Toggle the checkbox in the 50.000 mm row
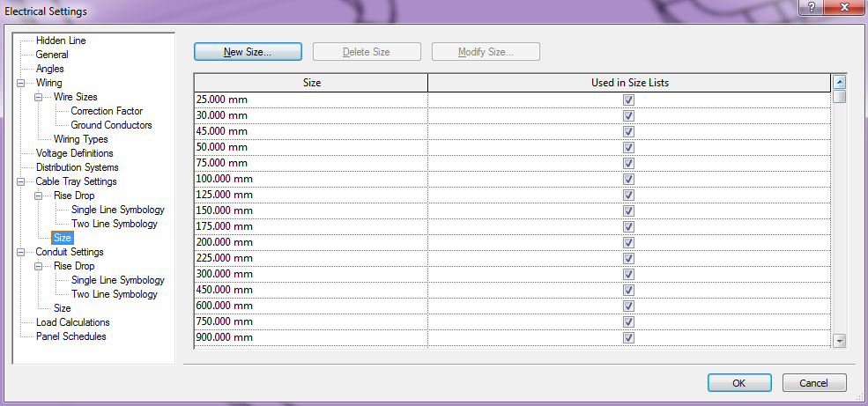This screenshot has height=406, width=868. (628, 148)
